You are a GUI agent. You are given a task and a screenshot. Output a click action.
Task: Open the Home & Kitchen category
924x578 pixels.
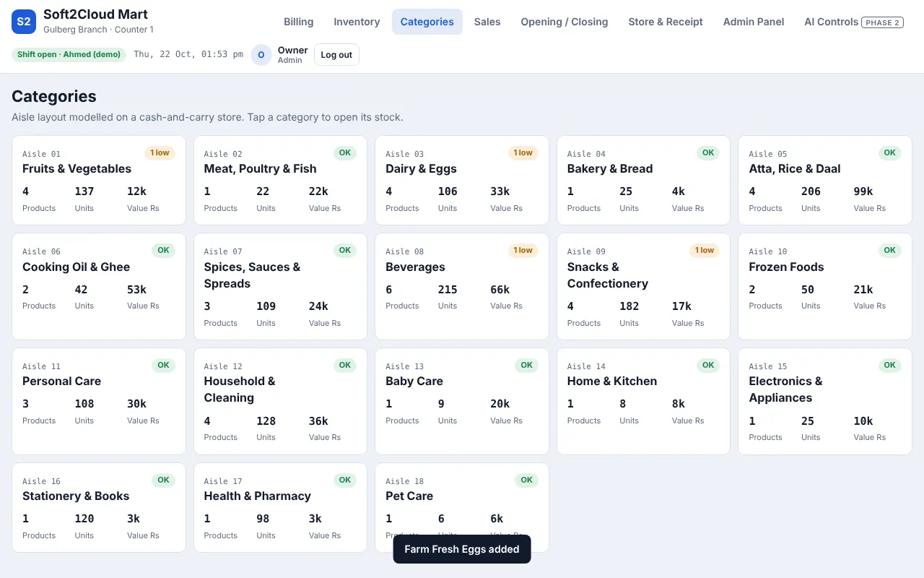(x=644, y=401)
